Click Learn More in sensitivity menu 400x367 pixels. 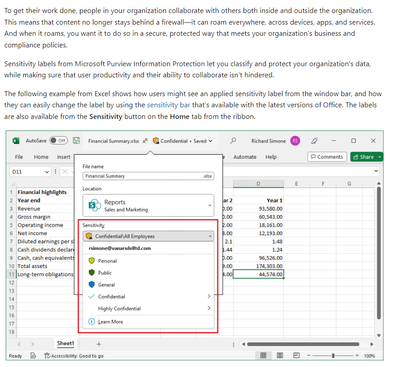click(x=110, y=322)
